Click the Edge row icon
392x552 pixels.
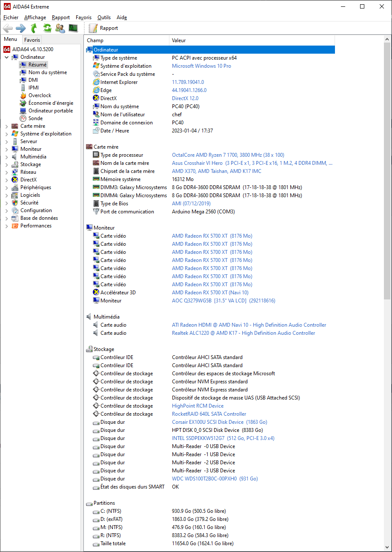(96, 90)
